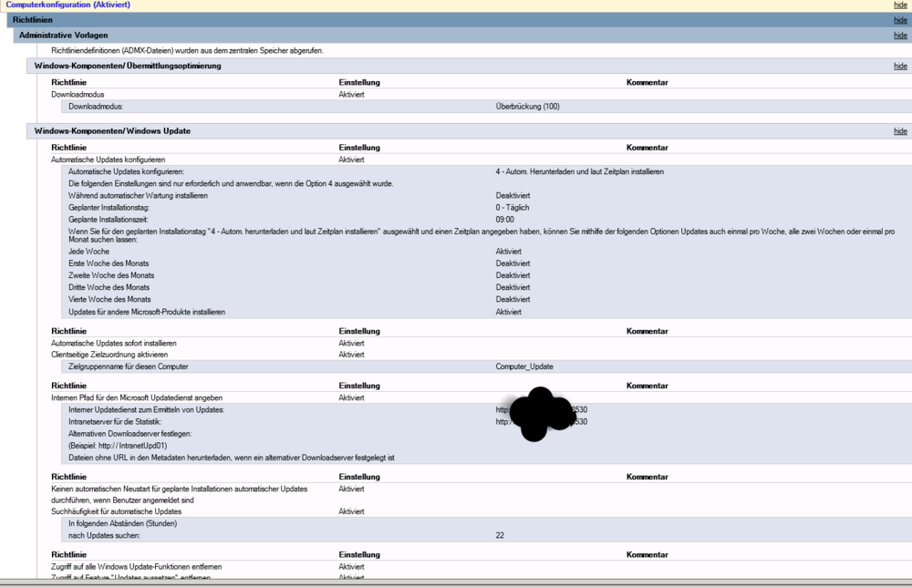Open 'Internen Pfad für den Microsoft Updatedienst angeben'
This screenshot has height=588, width=912.
tap(137, 397)
